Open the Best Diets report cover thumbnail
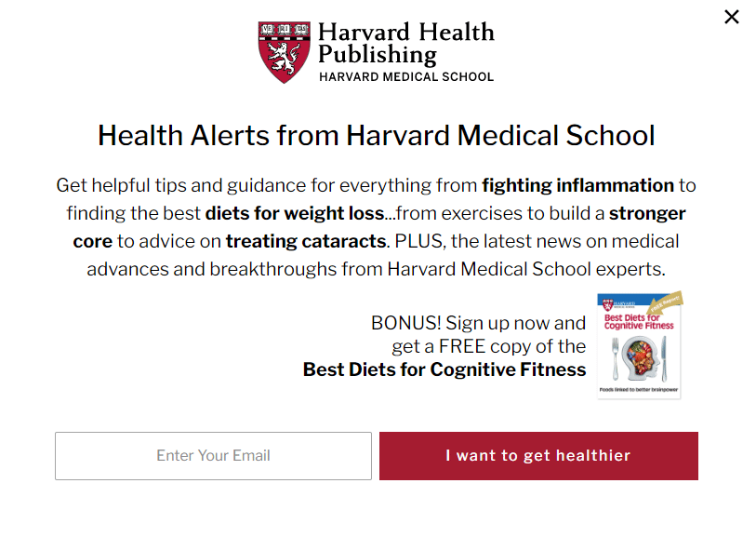The width and height of the screenshot is (756, 537). [x=639, y=345]
